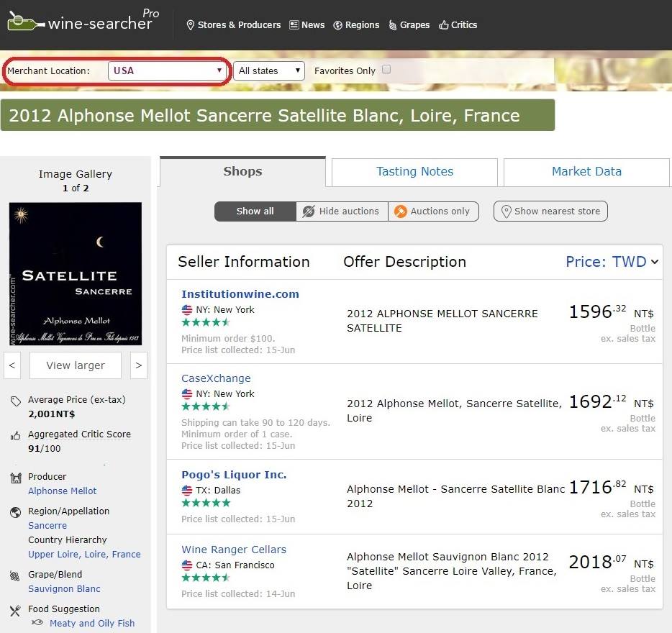This screenshot has width=672, height=633.
Task: Click the thumbs-up icon beside Critics
Action: 444,25
